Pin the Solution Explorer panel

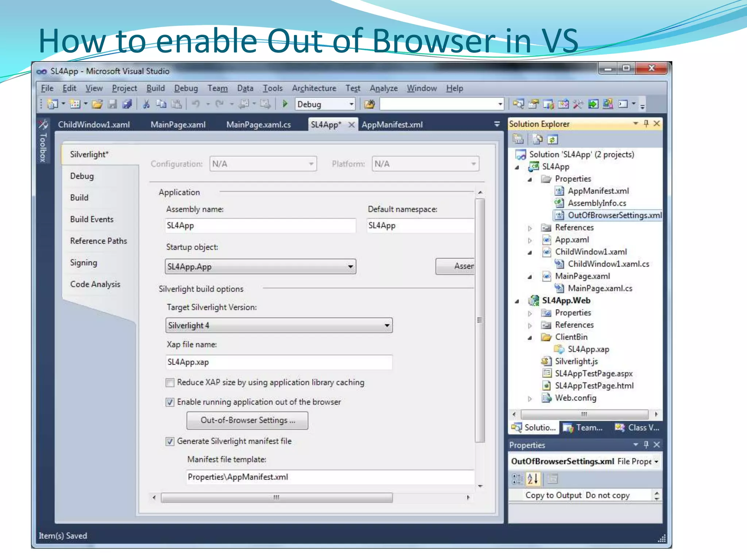646,124
